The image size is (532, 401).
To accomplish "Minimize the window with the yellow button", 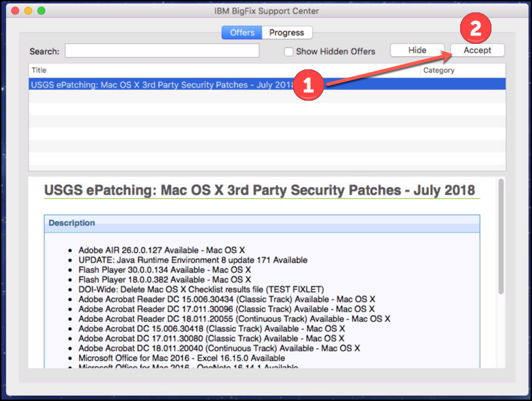I will tap(28, 10).
